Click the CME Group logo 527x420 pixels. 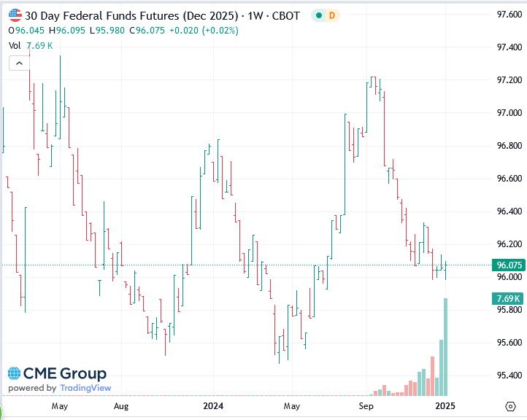[x=57, y=375]
